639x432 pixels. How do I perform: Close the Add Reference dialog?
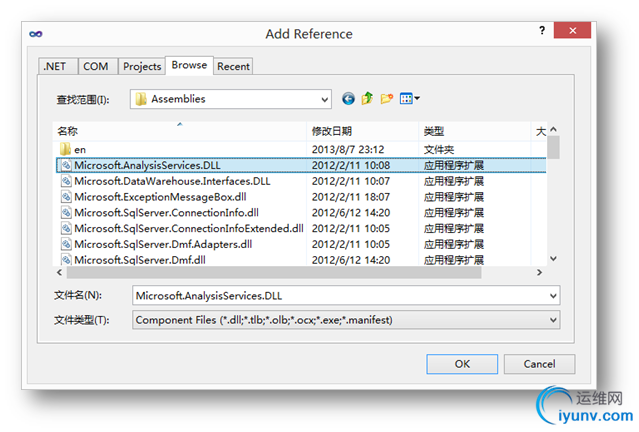572,31
